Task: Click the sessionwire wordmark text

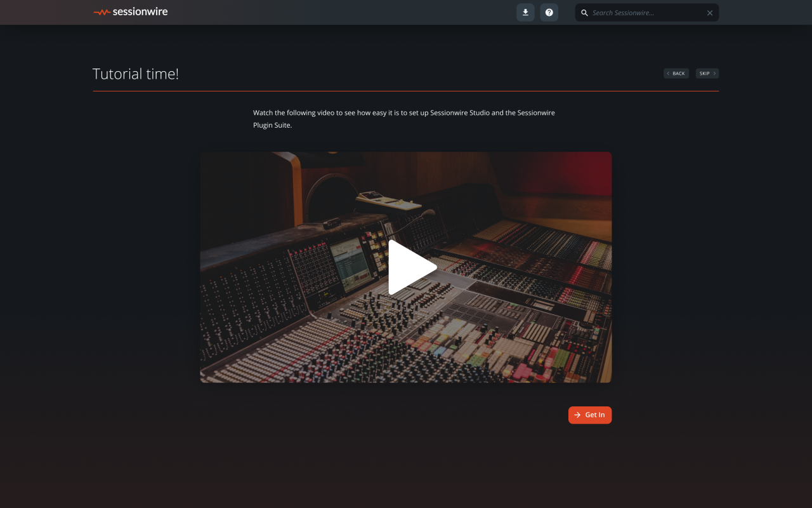Action: coord(140,11)
